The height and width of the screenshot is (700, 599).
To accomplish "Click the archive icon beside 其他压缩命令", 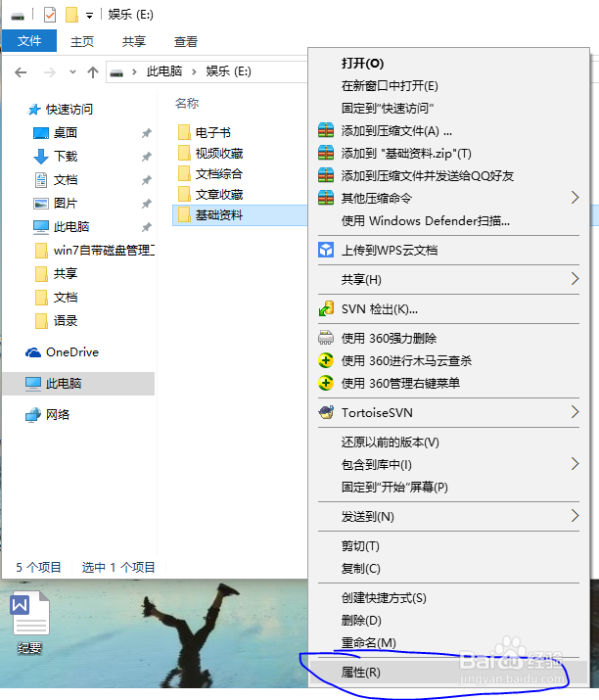I will (326, 198).
